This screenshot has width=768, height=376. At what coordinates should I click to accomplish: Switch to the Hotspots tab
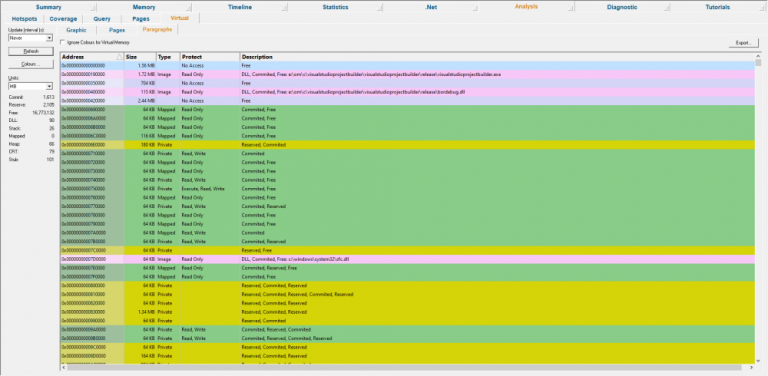click(x=24, y=19)
